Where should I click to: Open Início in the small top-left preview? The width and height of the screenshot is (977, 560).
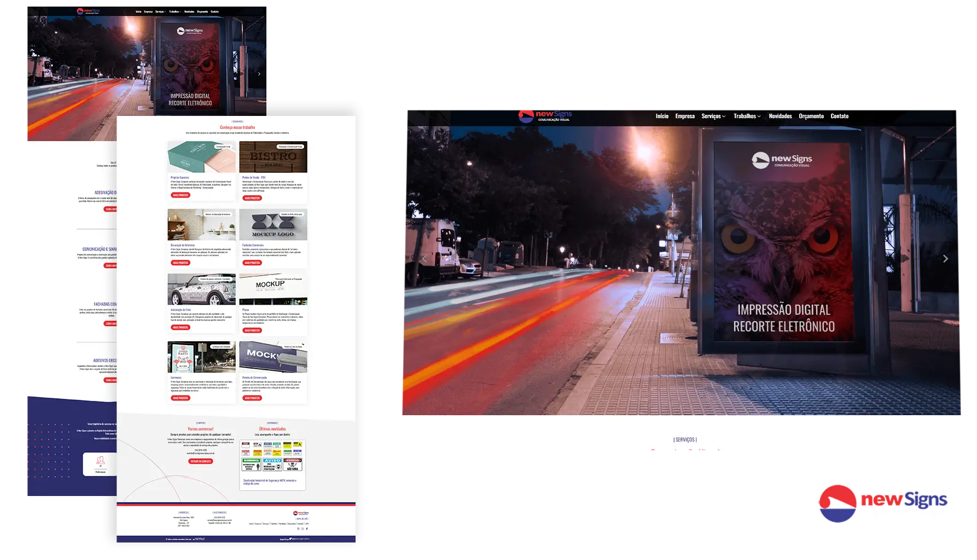[x=138, y=11]
